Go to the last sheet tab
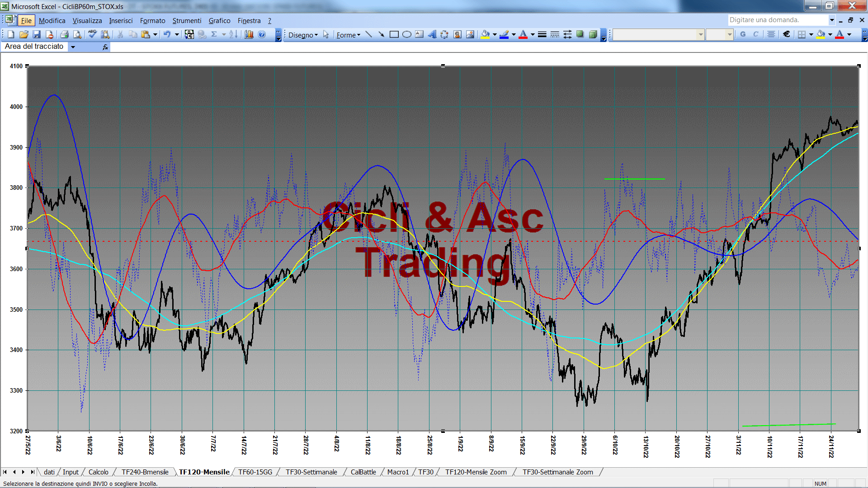This screenshot has height=488, width=868. pyautogui.click(x=32, y=472)
